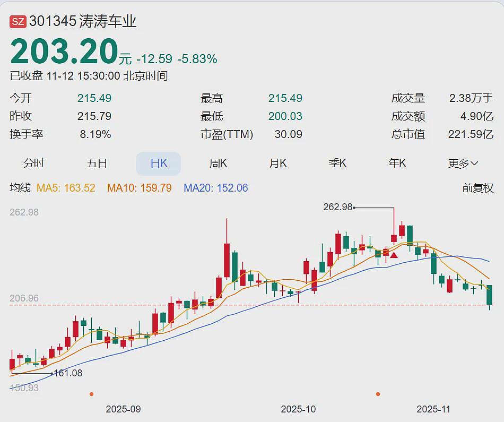Screen dimensions: 504x422
Task: Click the orange event dot left of 2025-11
Action: tap(378, 394)
